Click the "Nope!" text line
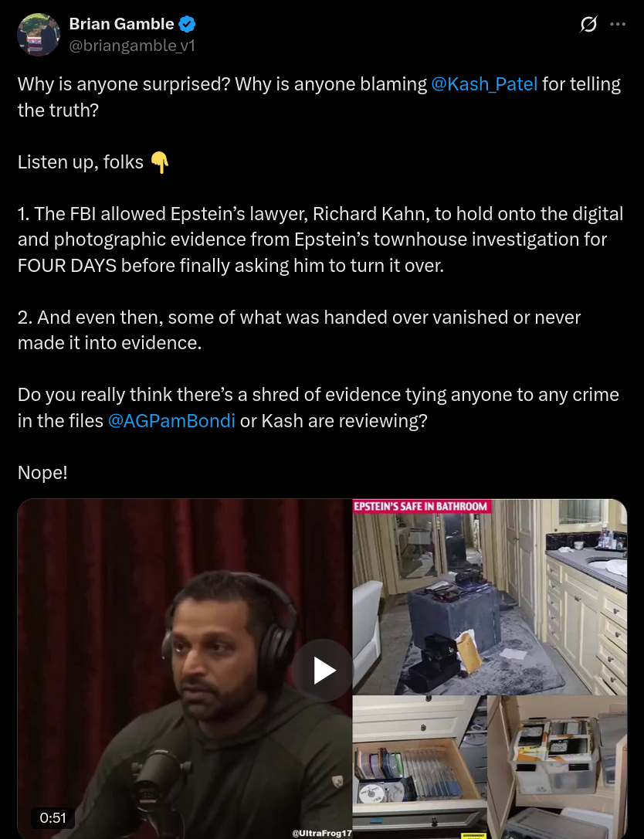 tap(42, 473)
